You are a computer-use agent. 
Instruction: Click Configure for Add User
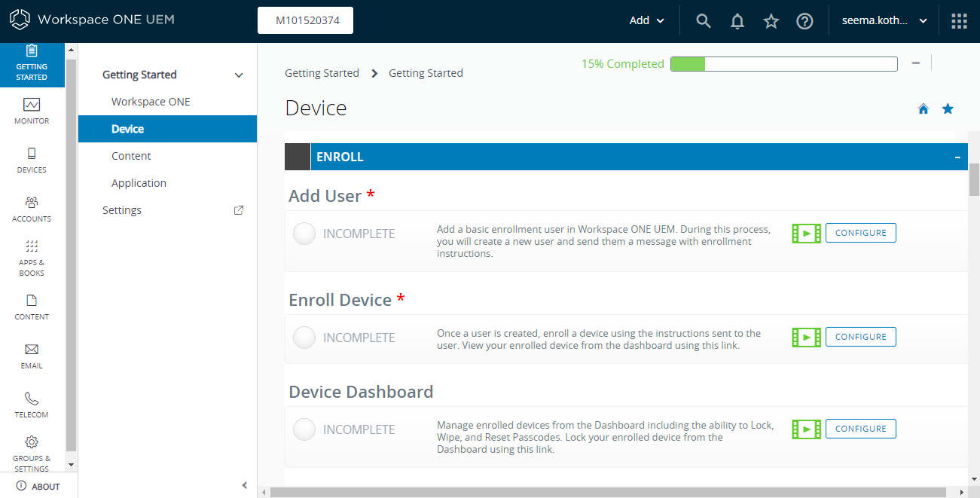point(861,233)
